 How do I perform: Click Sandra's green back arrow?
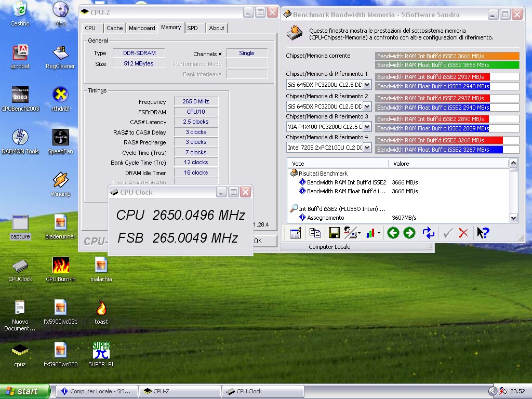click(x=393, y=233)
